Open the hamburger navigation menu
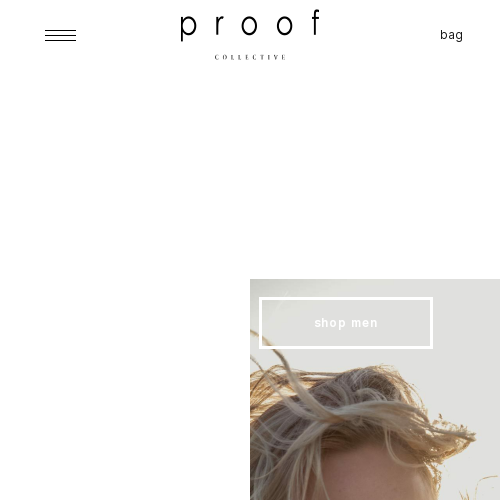 pos(60,35)
